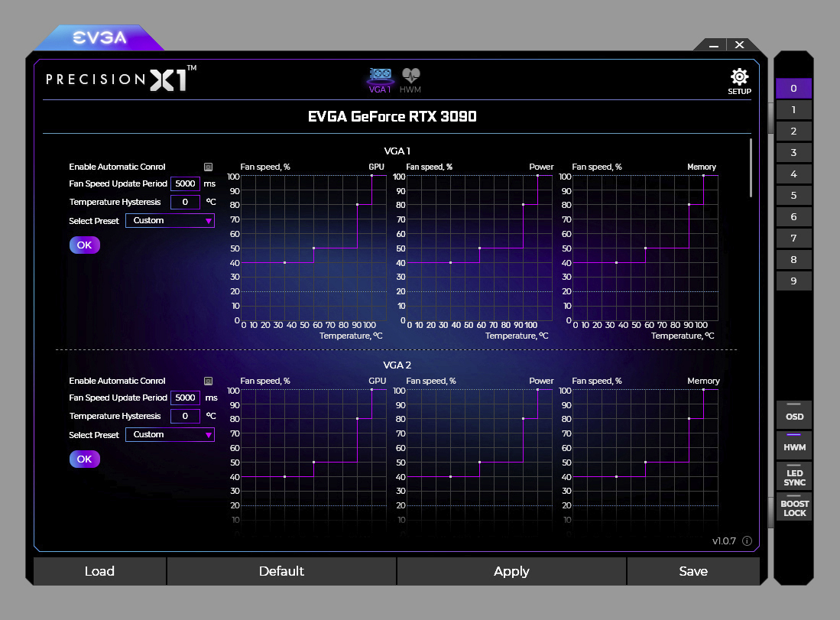Image resolution: width=840 pixels, height=620 pixels.
Task: Select VGA 1 Memory curve point at 40%
Action: (x=617, y=262)
